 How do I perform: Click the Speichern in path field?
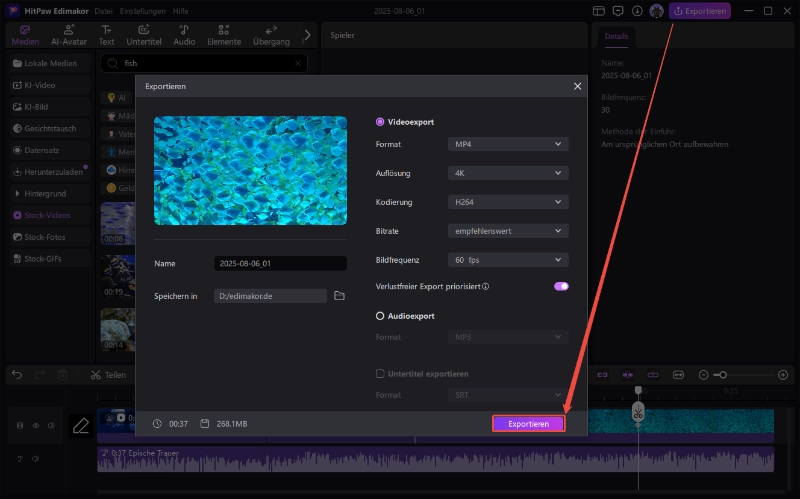[270, 296]
